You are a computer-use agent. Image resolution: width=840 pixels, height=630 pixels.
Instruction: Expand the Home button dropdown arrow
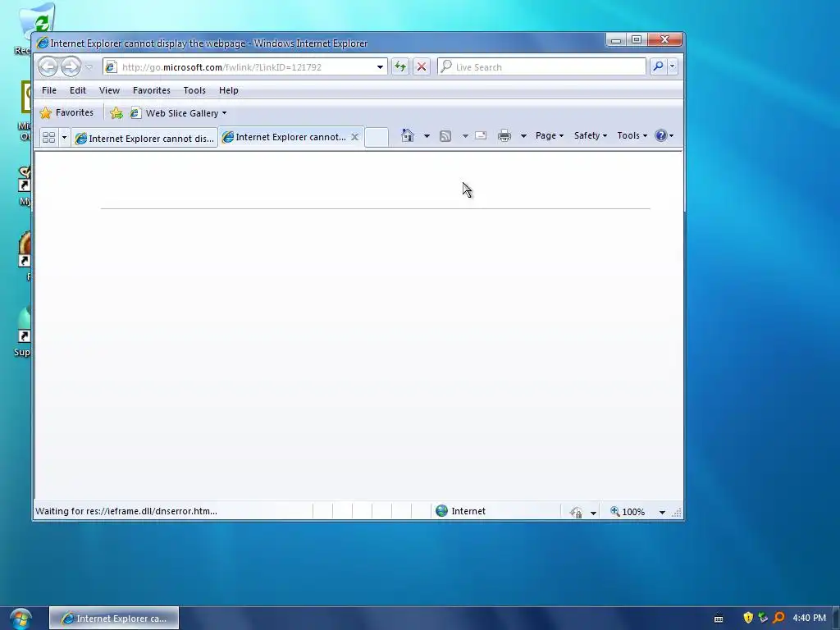pyautogui.click(x=427, y=135)
